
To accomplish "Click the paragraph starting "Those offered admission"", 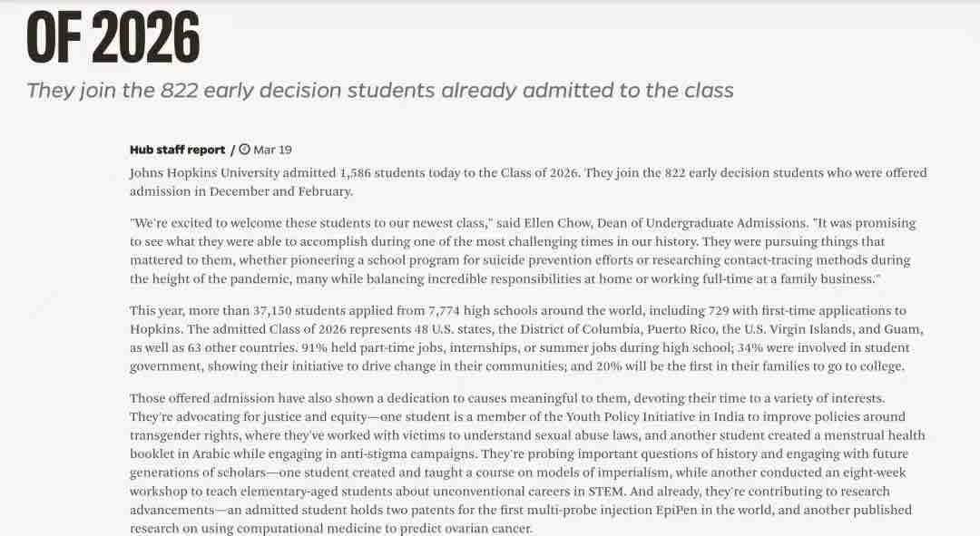I will (527, 463).
